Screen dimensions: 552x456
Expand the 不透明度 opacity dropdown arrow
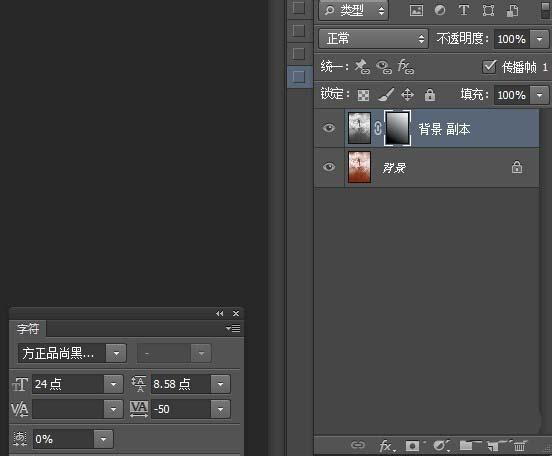pos(539,39)
